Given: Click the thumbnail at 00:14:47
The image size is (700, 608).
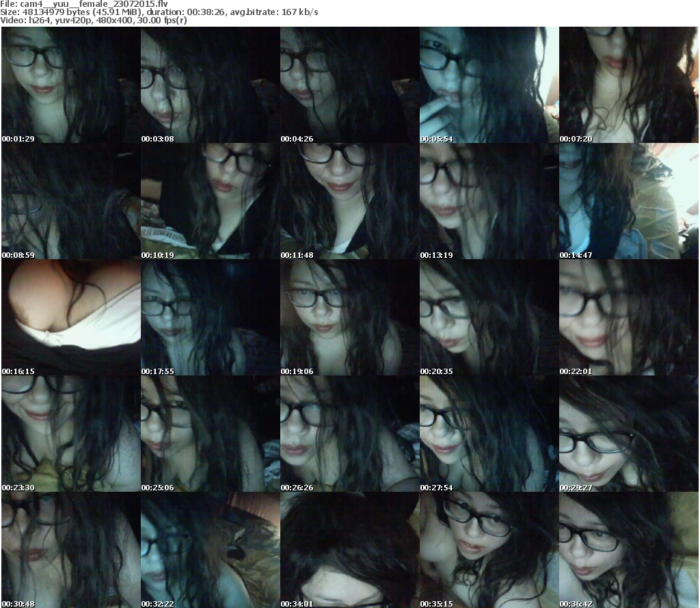Looking at the screenshot, I should (x=629, y=201).
